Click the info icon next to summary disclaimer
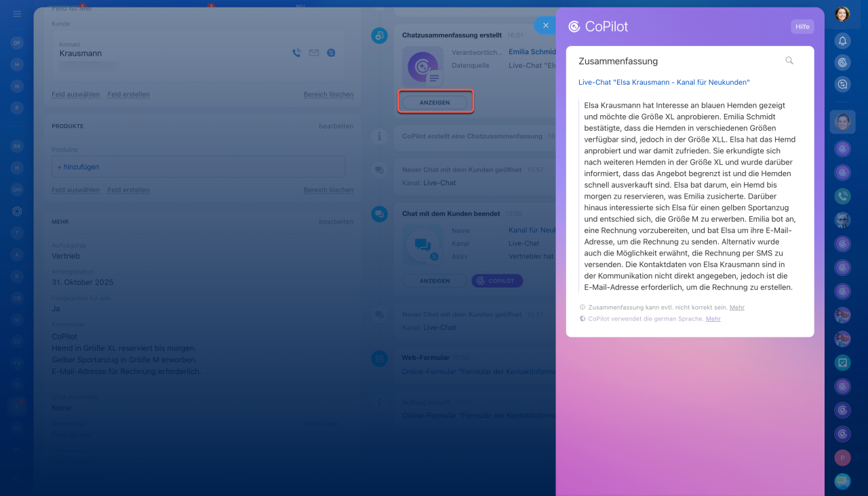 tap(583, 308)
